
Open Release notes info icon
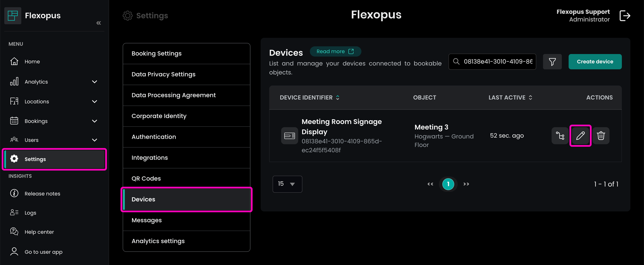pyautogui.click(x=14, y=193)
